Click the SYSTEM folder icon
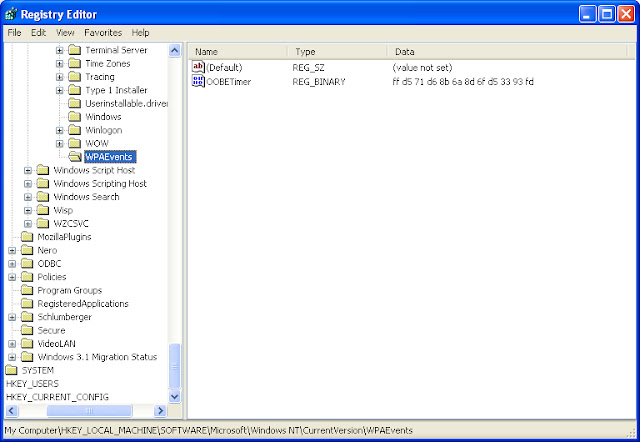 click(x=11, y=370)
